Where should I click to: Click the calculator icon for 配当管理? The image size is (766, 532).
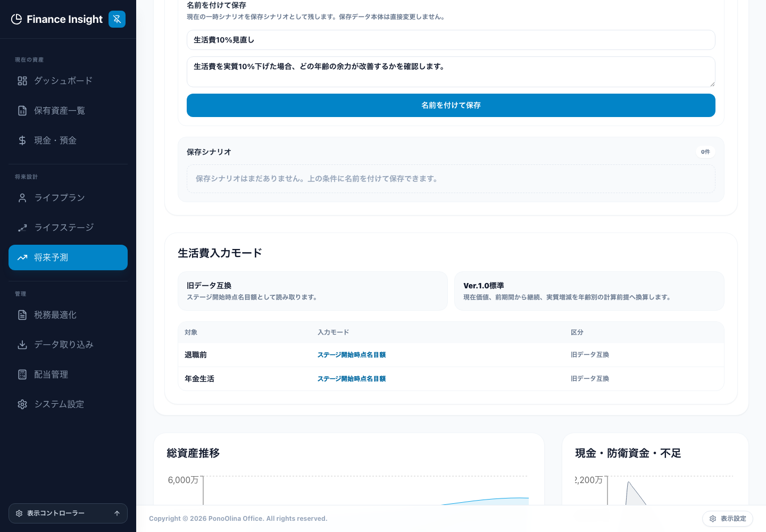(22, 375)
